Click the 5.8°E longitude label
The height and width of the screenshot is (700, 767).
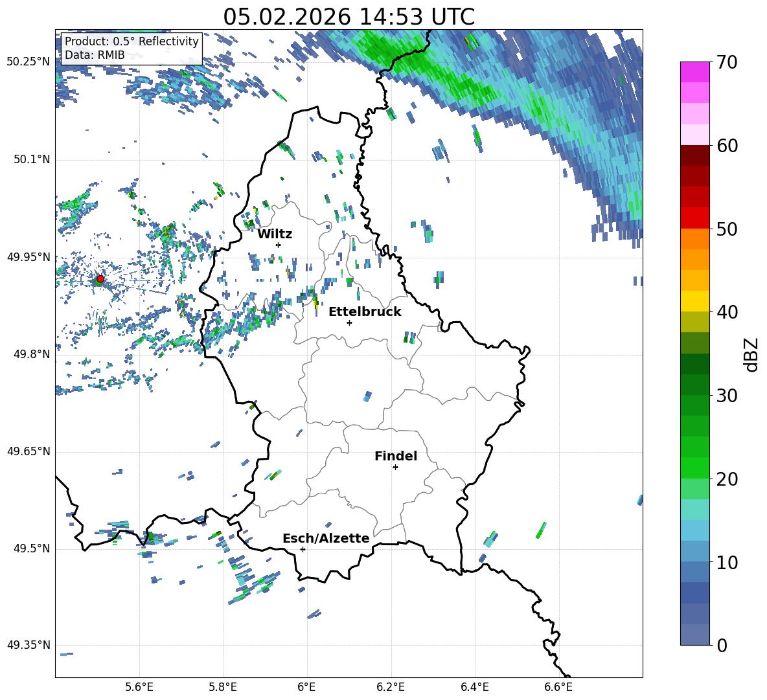pyautogui.click(x=223, y=688)
